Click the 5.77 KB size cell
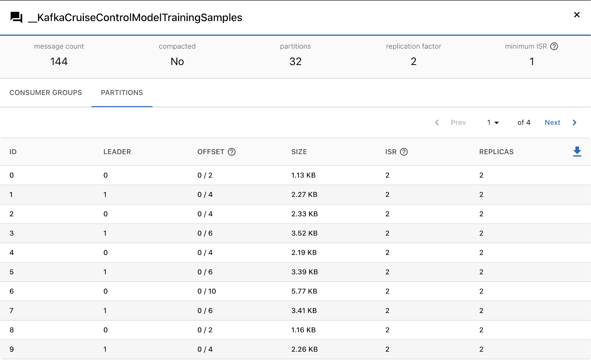 pos(304,291)
